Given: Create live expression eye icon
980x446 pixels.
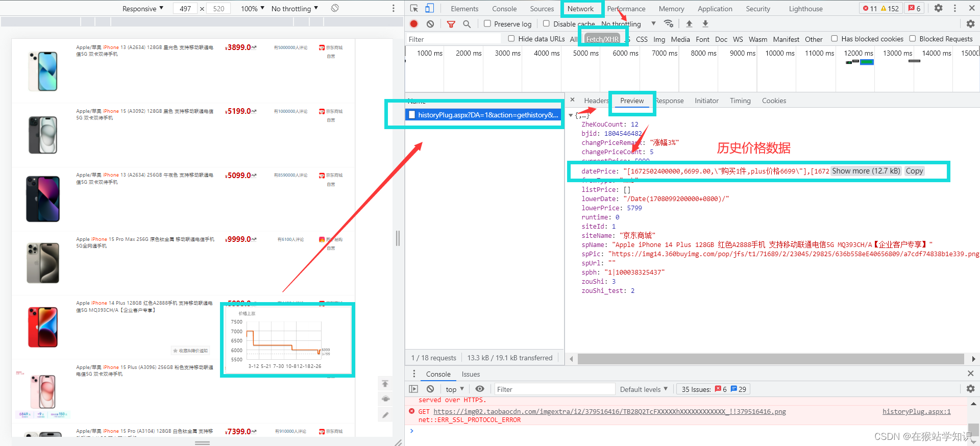Looking at the screenshot, I should point(480,389).
